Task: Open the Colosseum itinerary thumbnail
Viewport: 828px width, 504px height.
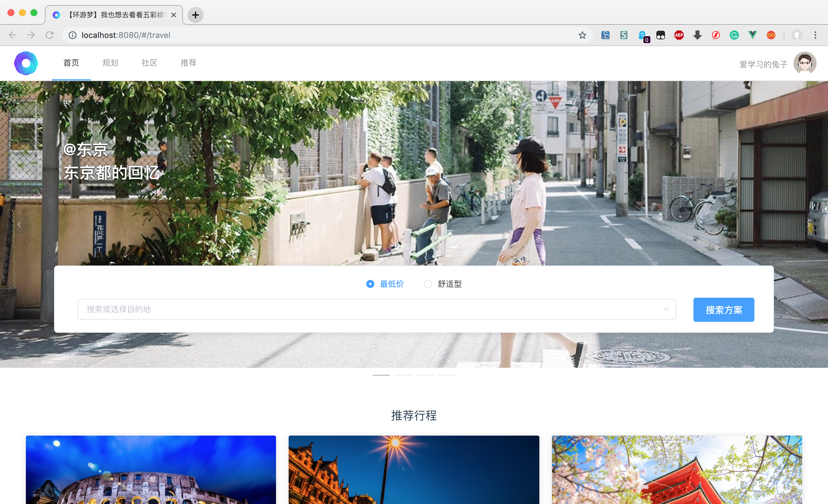Action: pos(151,470)
